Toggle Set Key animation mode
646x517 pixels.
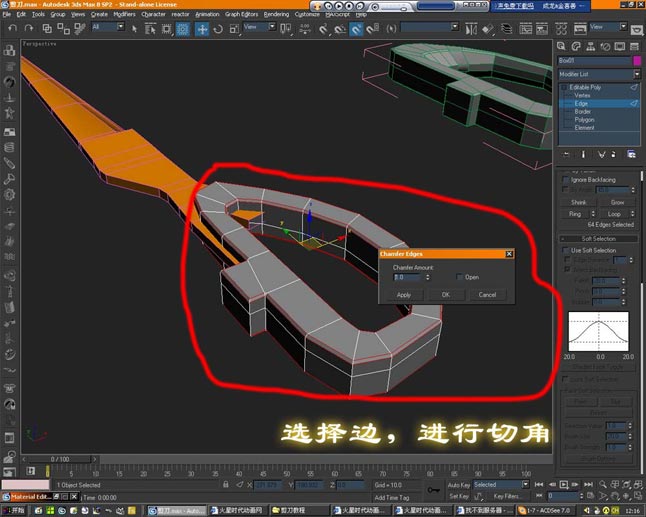point(459,496)
